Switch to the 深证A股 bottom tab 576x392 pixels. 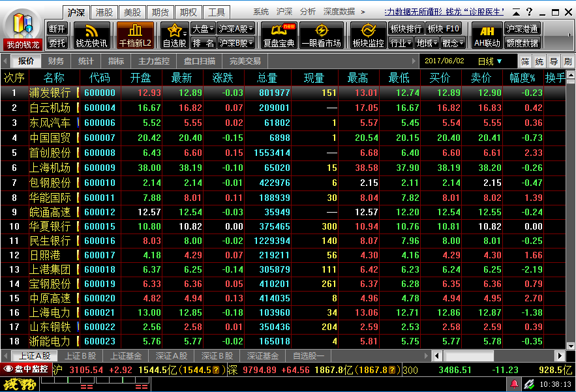(171, 355)
